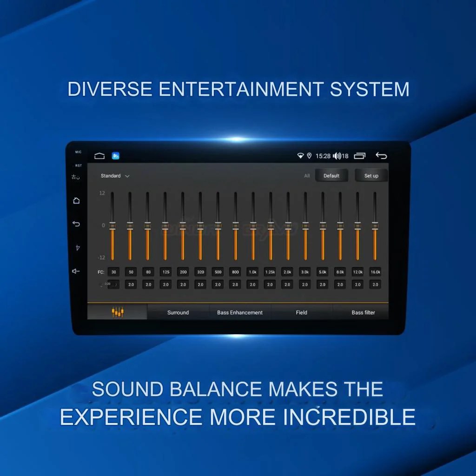The width and height of the screenshot is (476, 476).
Task: Select the equalizer sliders tab icon
Action: [117, 312]
